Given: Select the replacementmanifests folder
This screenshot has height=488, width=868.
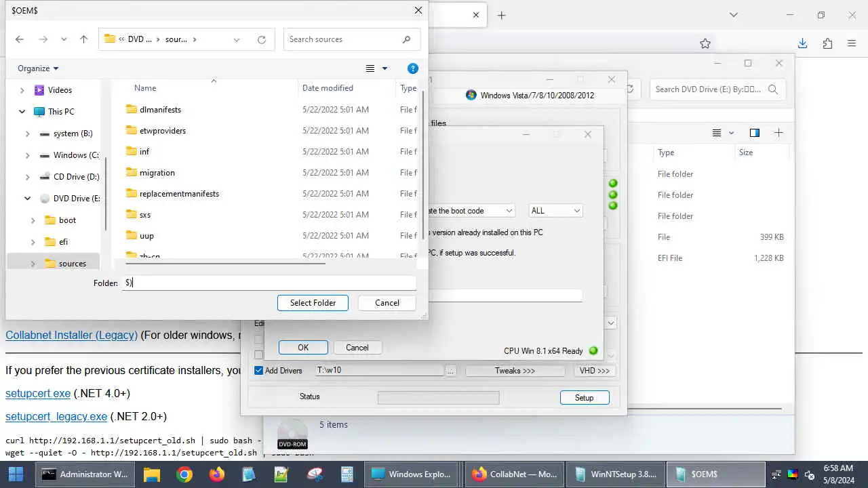Looking at the screenshot, I should pyautogui.click(x=179, y=194).
